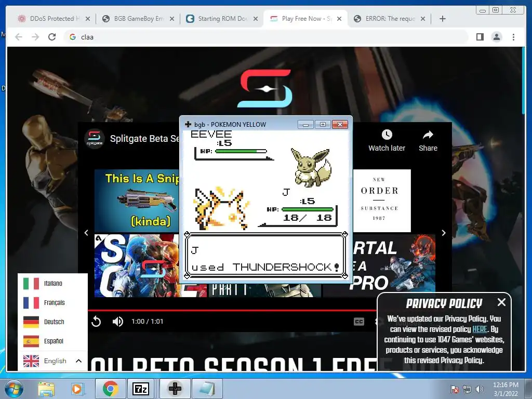Viewport: 532px width, 399px height.
Task: Collapse the English language dropdown
Action: [52, 361]
